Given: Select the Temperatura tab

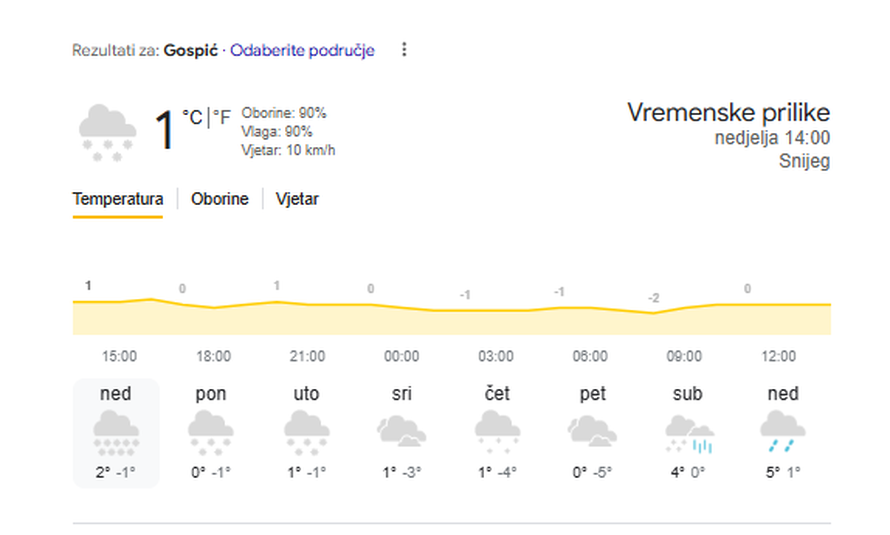Looking at the screenshot, I should coord(118,199).
